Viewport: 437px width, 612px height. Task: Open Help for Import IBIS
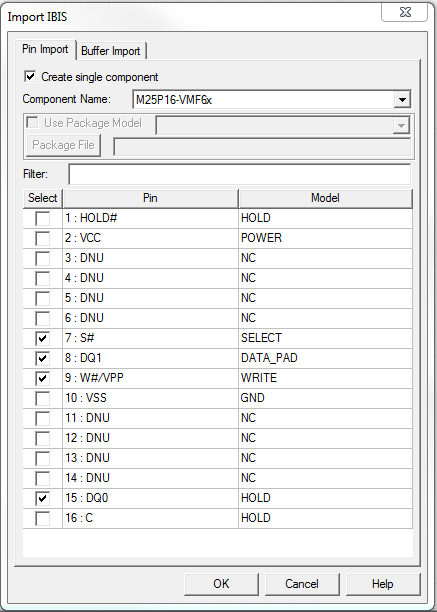tap(383, 584)
